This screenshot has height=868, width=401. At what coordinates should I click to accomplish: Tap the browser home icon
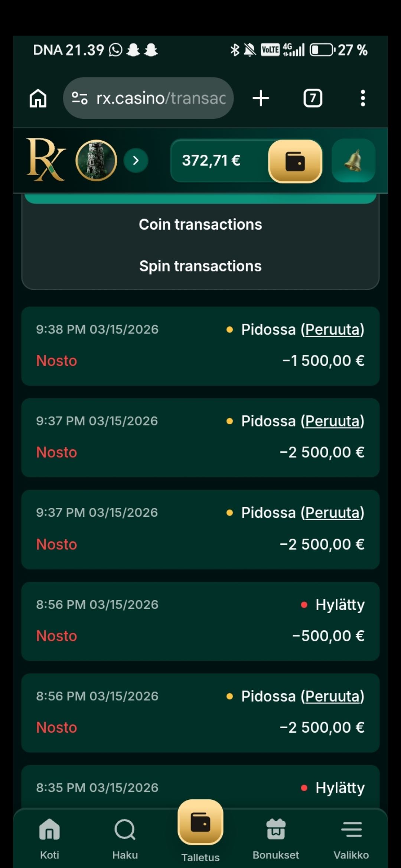coord(38,98)
